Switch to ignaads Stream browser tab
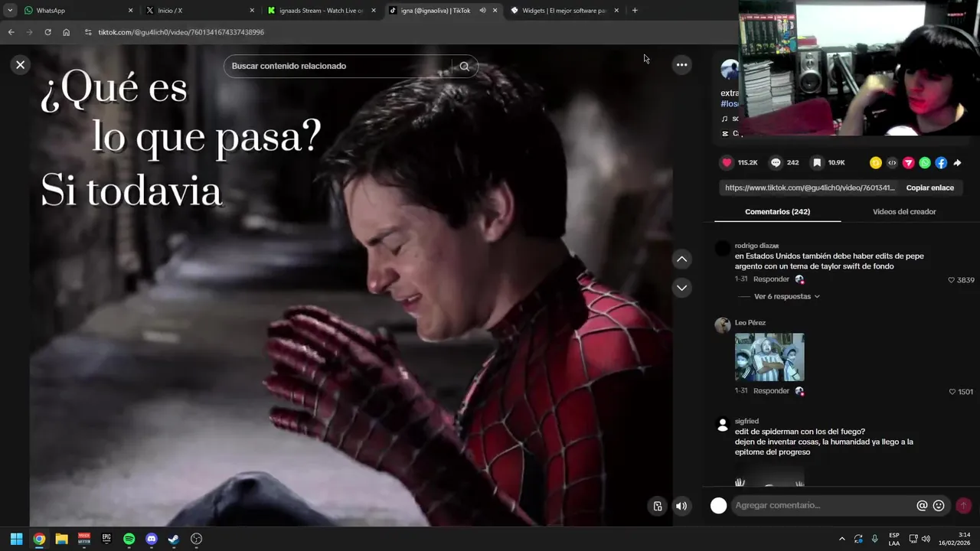This screenshot has width=980, height=551. [x=320, y=11]
